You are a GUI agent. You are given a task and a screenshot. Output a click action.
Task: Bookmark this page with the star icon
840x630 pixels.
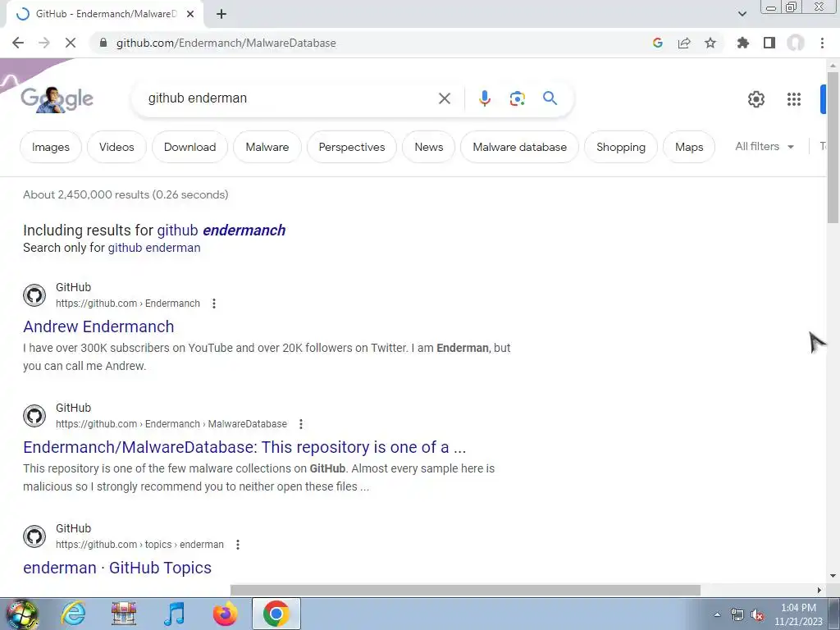point(710,43)
